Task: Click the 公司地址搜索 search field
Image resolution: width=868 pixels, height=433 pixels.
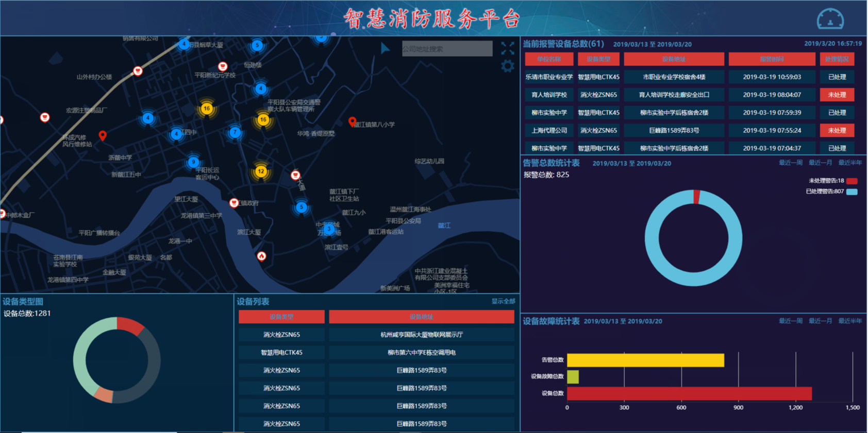Action: 446,49
